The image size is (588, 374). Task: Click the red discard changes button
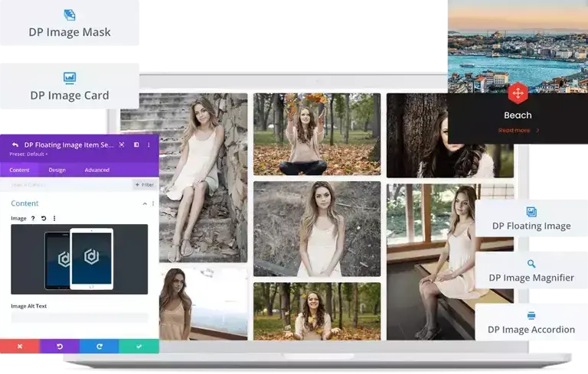click(x=20, y=346)
